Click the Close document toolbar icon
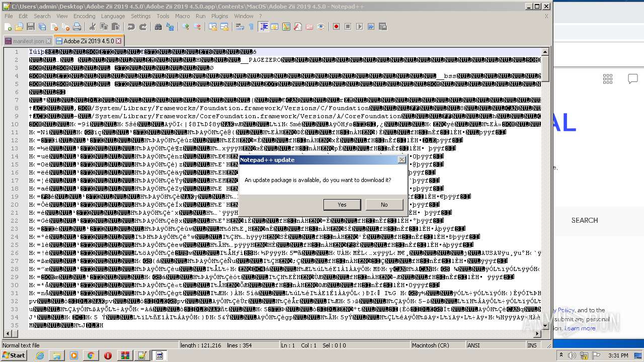 (54, 27)
